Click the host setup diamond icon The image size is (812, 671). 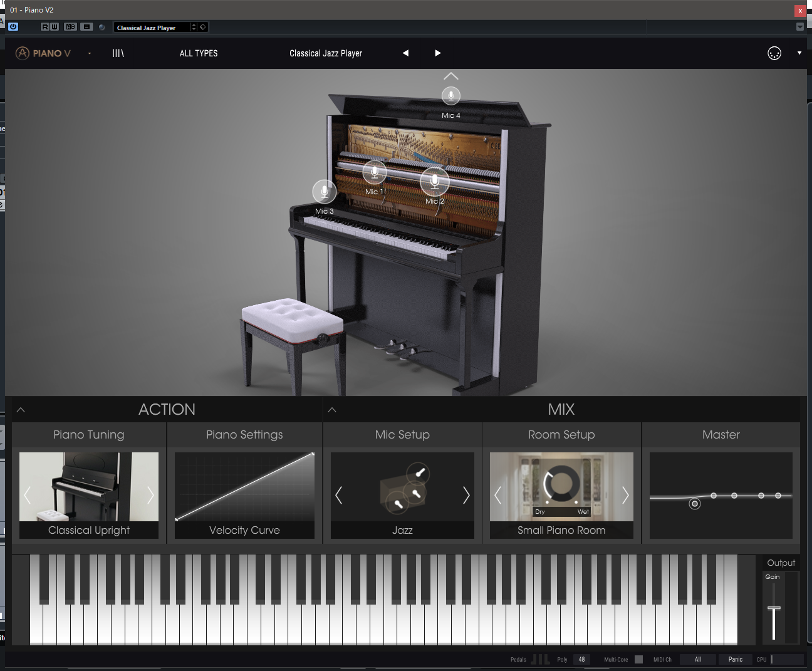(203, 27)
